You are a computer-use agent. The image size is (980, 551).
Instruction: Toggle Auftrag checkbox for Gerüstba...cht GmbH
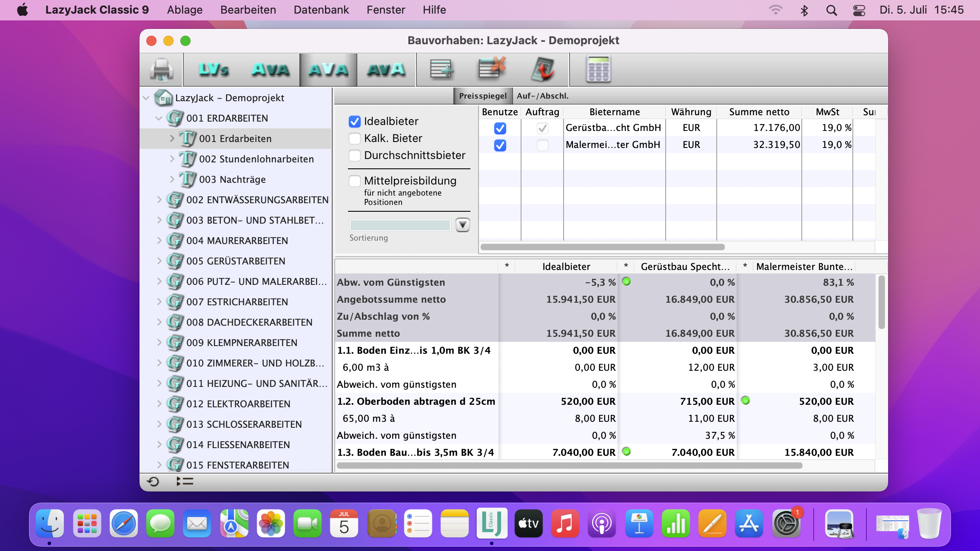point(542,128)
